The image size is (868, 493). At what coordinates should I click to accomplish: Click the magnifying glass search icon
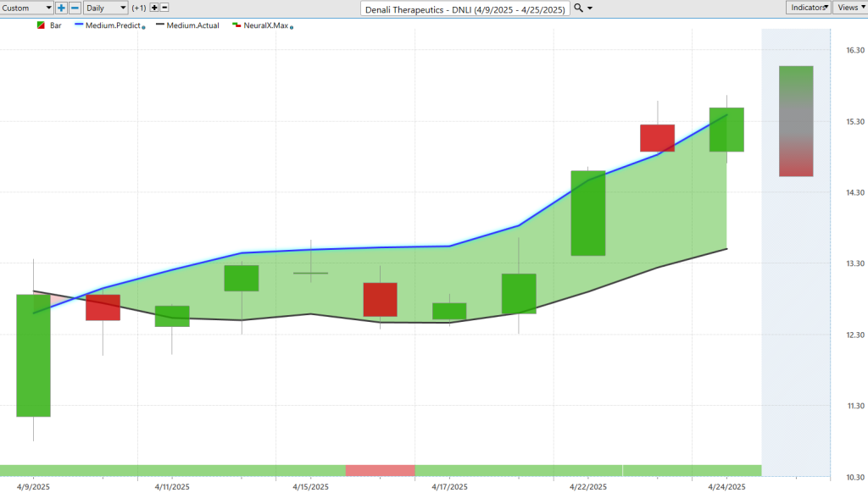(578, 8)
